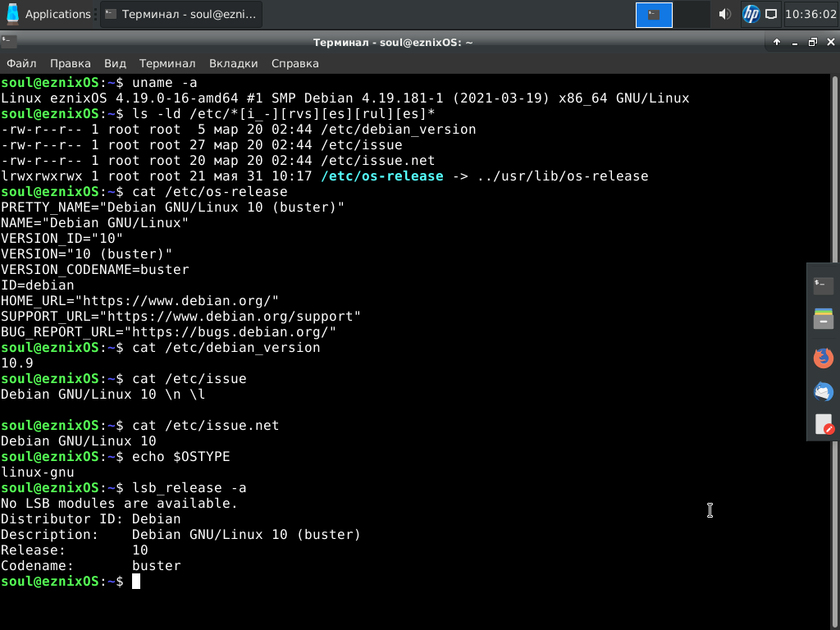The height and width of the screenshot is (630, 840).
Task: Close the terminal window
Action: 831,42
